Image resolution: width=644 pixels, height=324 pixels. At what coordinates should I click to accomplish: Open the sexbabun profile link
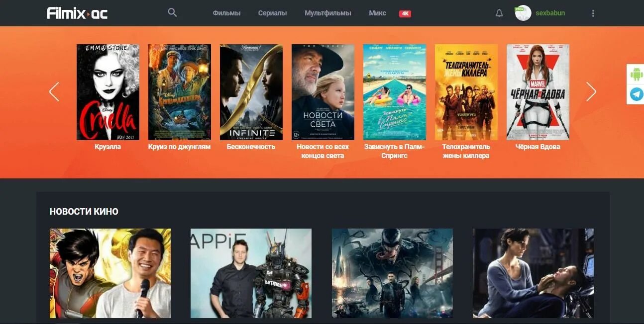point(550,13)
